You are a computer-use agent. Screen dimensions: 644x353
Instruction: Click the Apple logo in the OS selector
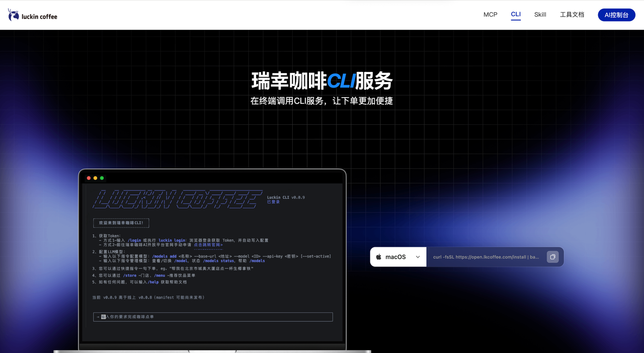click(x=379, y=257)
